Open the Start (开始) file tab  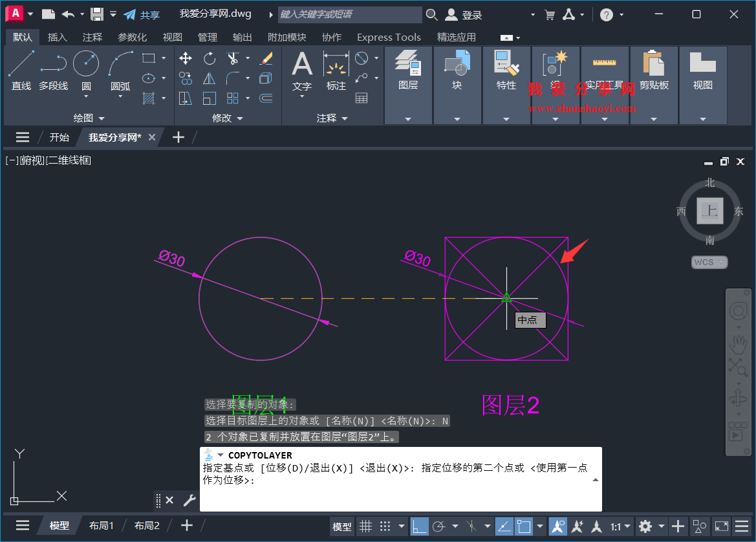(59, 137)
